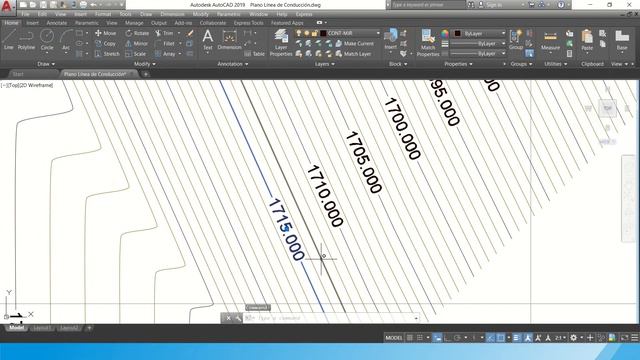This screenshot has width=640, height=360.
Task: Expand the Annotation panel
Action: (x=233, y=64)
